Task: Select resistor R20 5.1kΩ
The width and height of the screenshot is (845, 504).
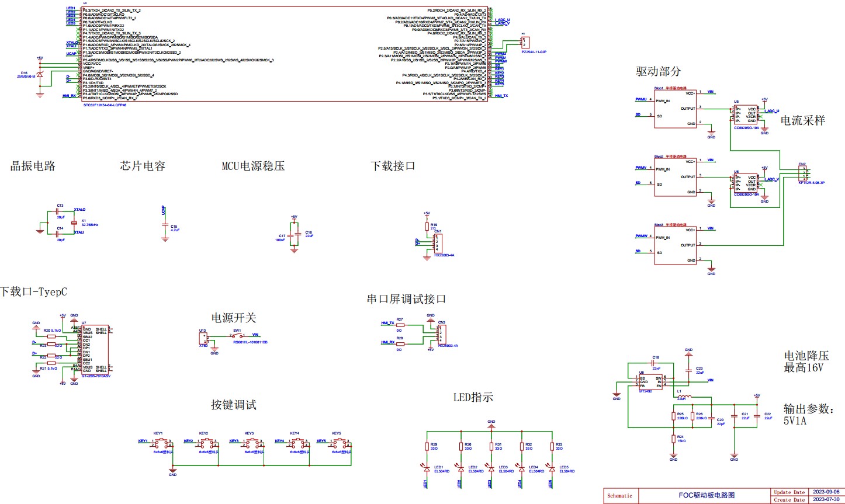Action: (51, 336)
